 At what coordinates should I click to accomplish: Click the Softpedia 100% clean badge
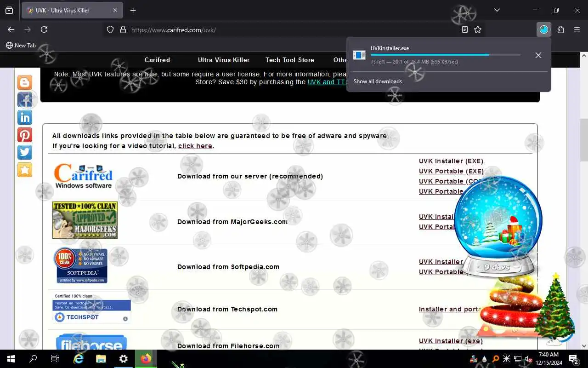pos(81,265)
